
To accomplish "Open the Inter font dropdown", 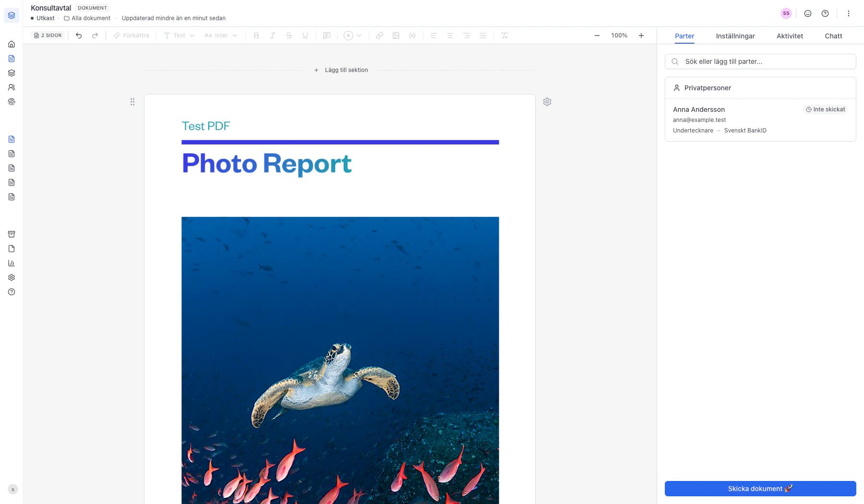I will click(221, 36).
